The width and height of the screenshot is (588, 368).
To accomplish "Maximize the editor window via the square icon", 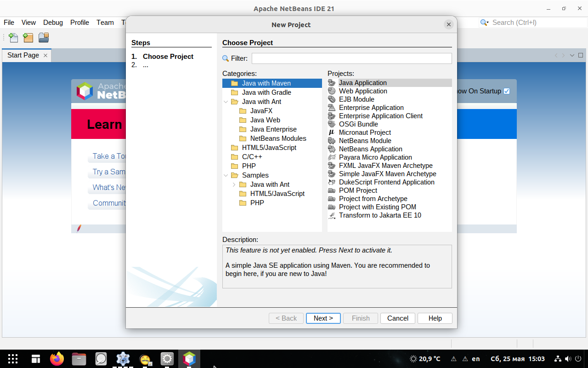I will click(x=581, y=55).
